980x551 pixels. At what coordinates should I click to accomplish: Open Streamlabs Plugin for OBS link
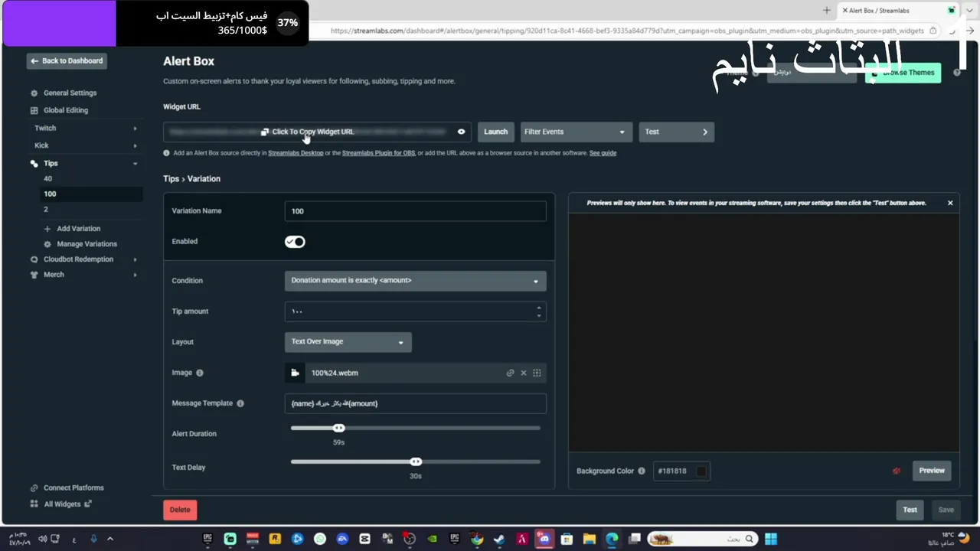(378, 153)
